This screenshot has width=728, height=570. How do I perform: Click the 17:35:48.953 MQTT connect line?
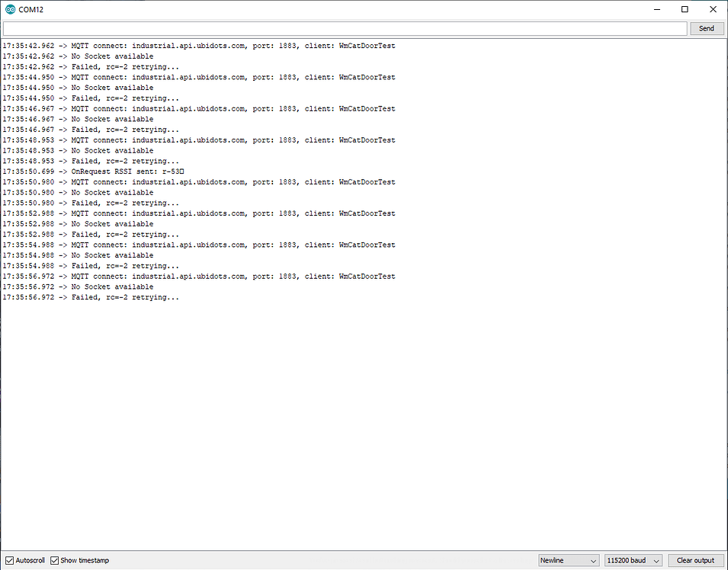[x=199, y=140]
